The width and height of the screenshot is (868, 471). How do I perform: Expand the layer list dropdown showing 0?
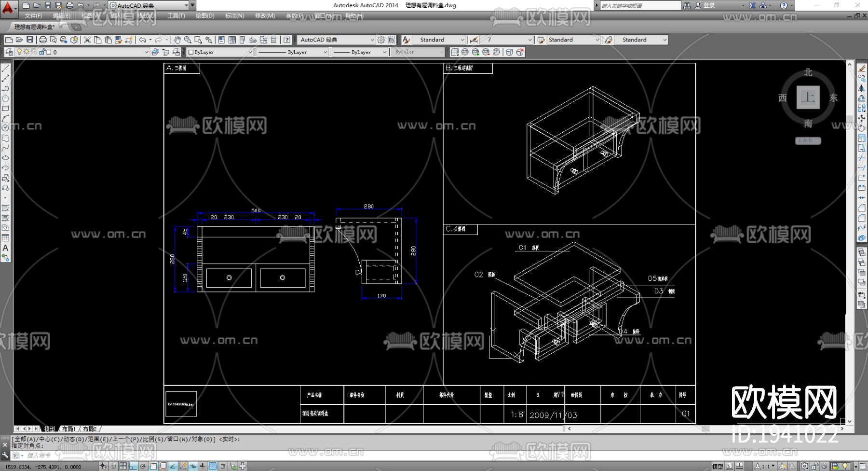pos(147,52)
